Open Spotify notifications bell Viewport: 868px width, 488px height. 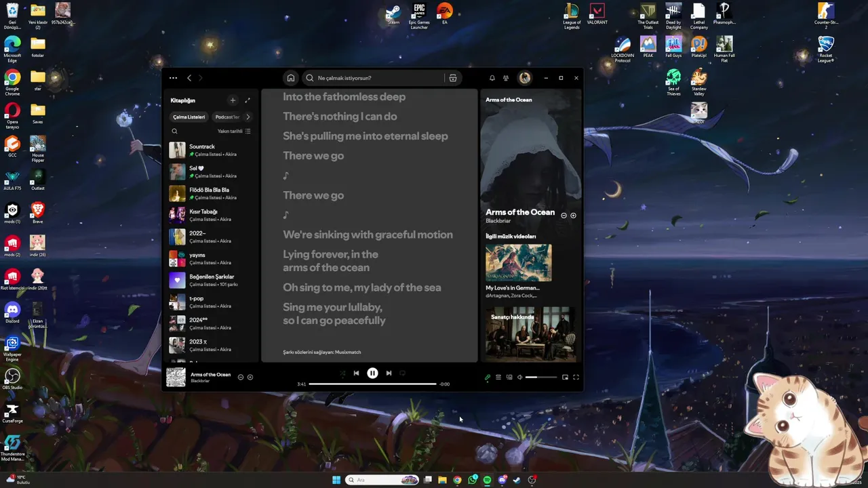coord(492,78)
